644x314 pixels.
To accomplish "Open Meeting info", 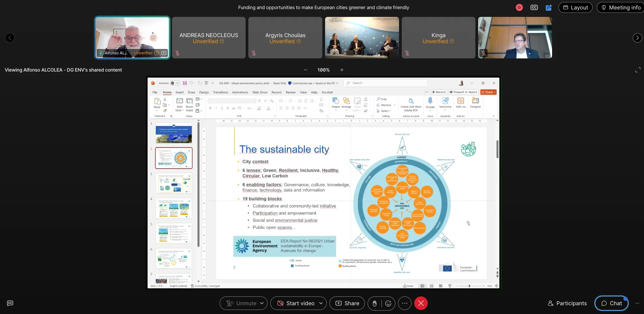I will [621, 7].
